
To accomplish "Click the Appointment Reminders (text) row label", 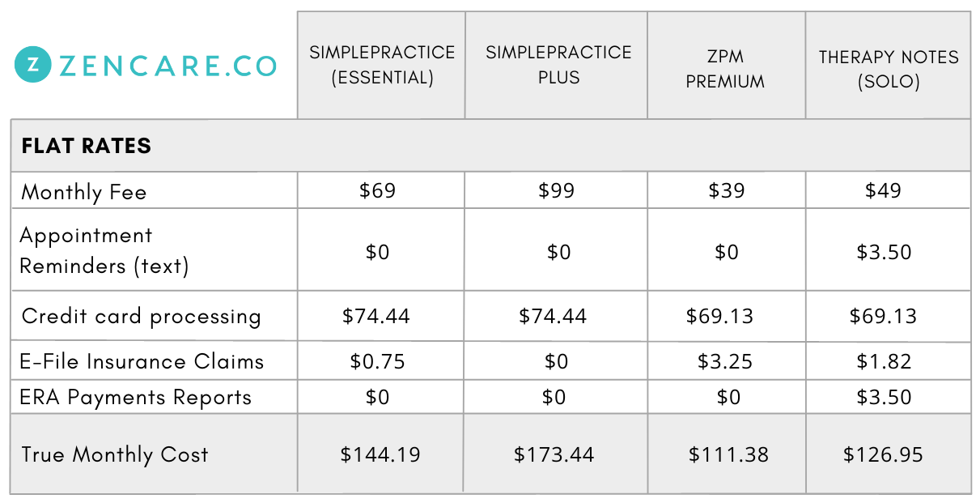I will pos(104,250).
